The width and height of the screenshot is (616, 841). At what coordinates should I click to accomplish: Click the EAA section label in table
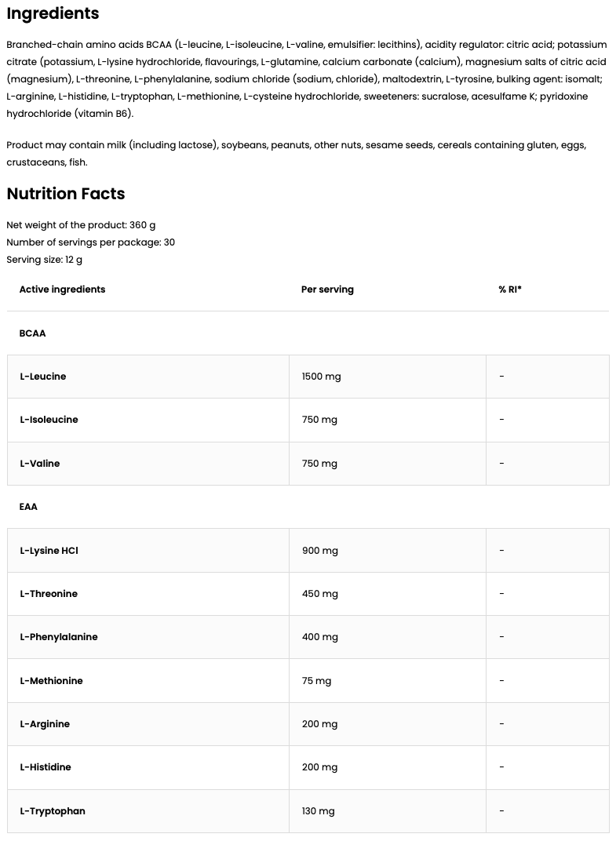[x=28, y=507]
